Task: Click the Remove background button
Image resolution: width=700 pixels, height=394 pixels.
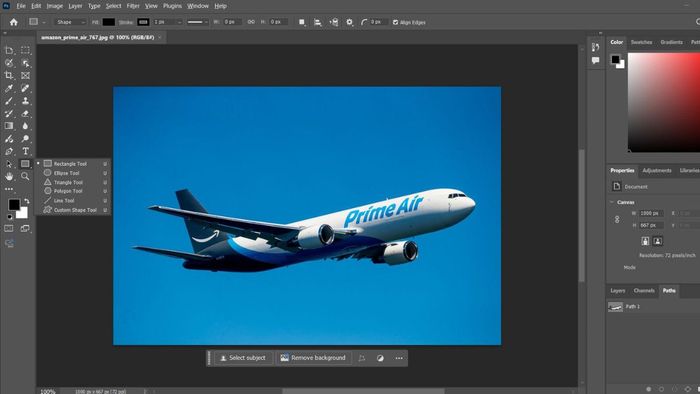Action: tap(313, 358)
